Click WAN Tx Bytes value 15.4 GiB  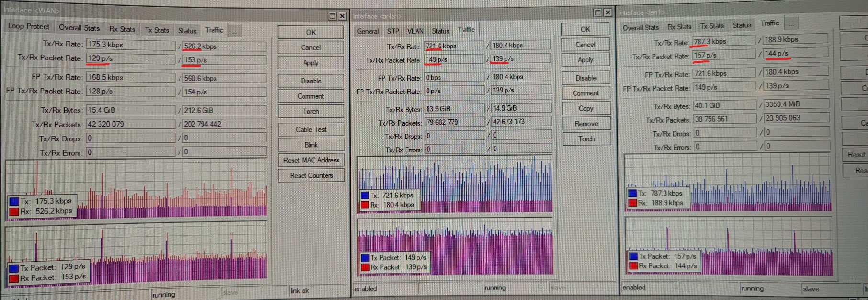click(x=131, y=110)
